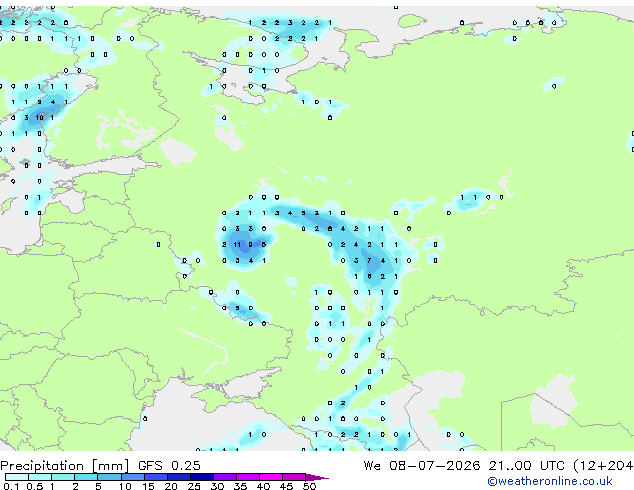Click the '11' precipitation value on map

click(x=237, y=245)
